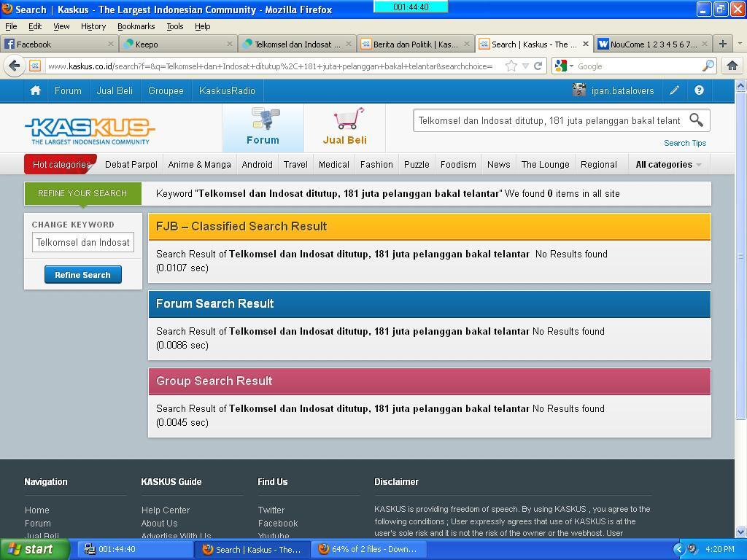
Task: Switch to the Facebook tab
Action: (x=58, y=44)
